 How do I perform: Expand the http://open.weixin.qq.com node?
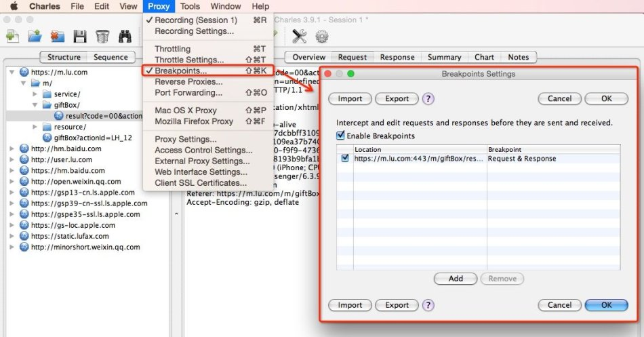tap(12, 181)
